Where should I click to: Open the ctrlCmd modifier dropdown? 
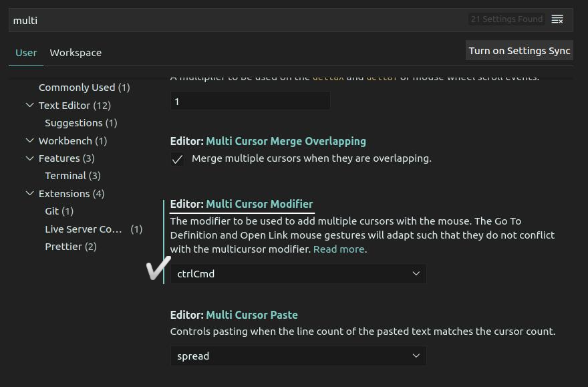click(298, 274)
